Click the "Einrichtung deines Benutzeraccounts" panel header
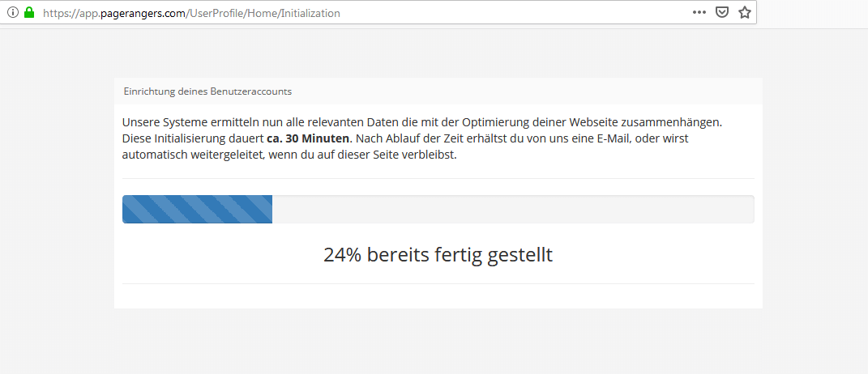This screenshot has height=374, width=868. coord(207,91)
